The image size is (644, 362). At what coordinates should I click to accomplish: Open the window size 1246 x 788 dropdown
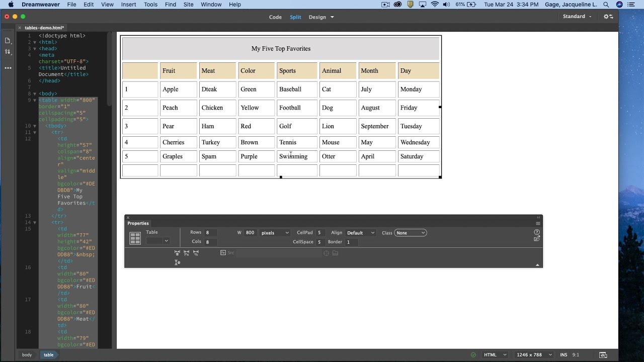coord(535,355)
